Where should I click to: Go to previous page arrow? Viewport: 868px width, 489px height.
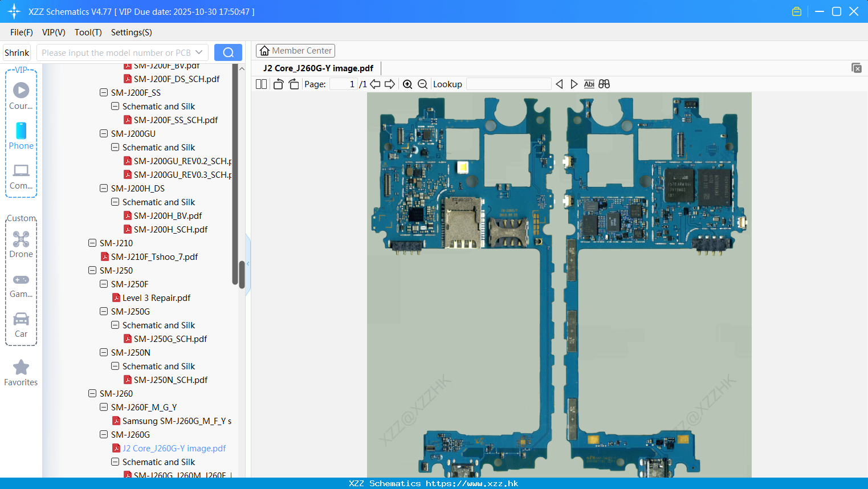click(x=375, y=84)
